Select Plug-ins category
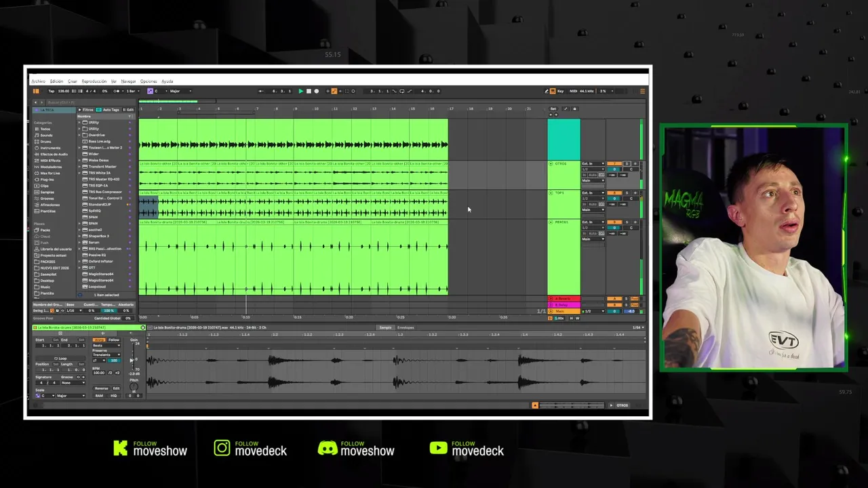The image size is (868, 488). point(47,180)
